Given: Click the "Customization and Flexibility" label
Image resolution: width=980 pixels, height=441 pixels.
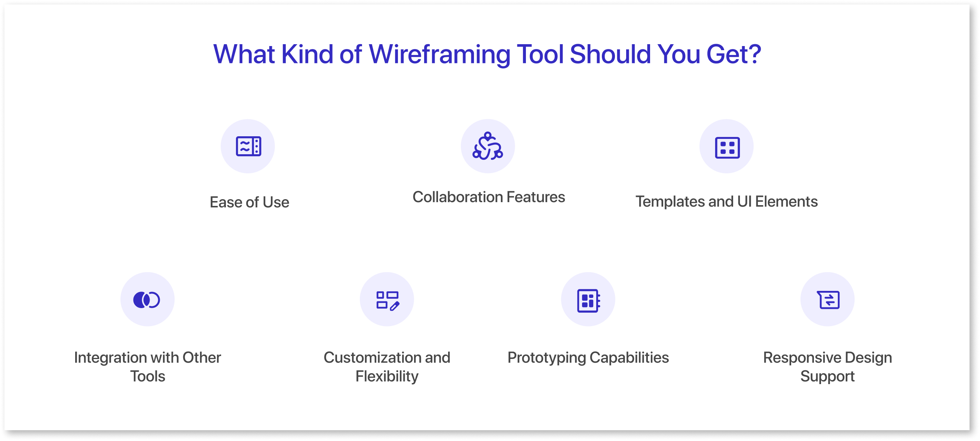Looking at the screenshot, I should pyautogui.click(x=387, y=367).
